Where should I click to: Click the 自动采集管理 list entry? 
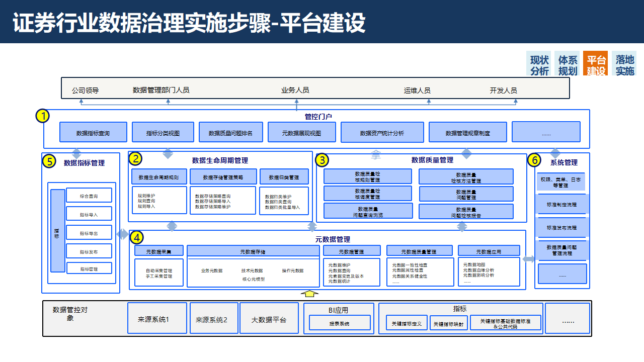(159, 270)
